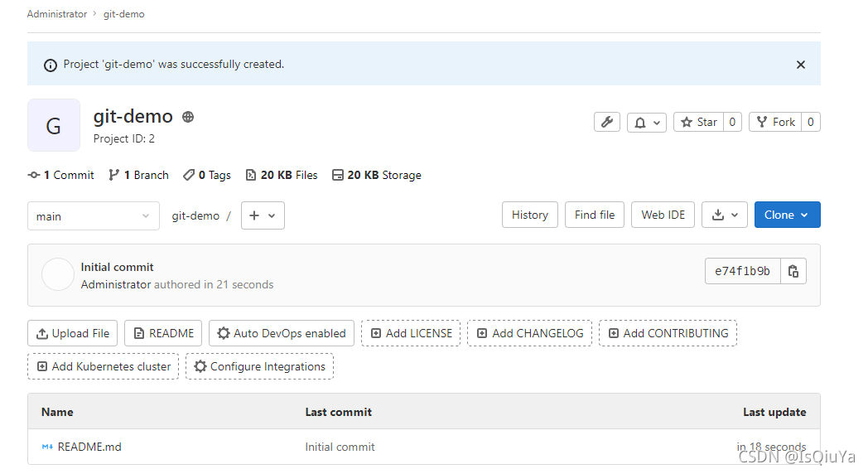The height and width of the screenshot is (474, 868).
Task: Click the wrench admin settings icon button
Action: coord(607,122)
